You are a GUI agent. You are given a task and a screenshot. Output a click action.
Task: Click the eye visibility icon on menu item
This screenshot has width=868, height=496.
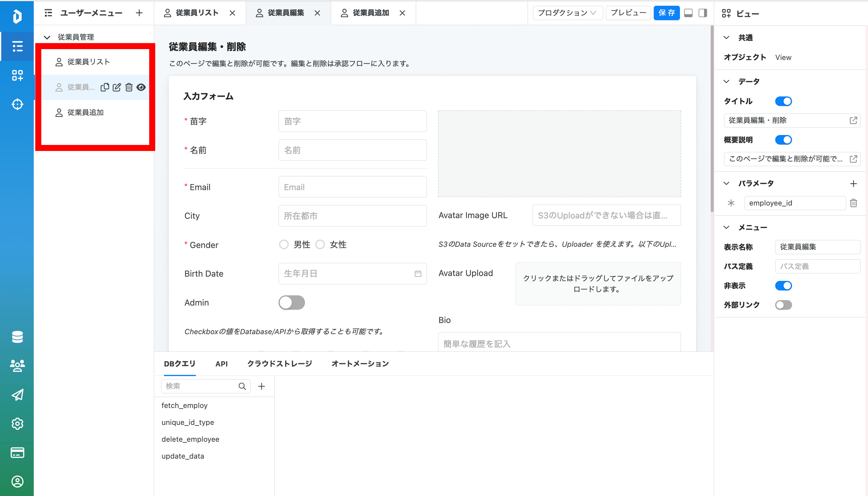pyautogui.click(x=141, y=87)
